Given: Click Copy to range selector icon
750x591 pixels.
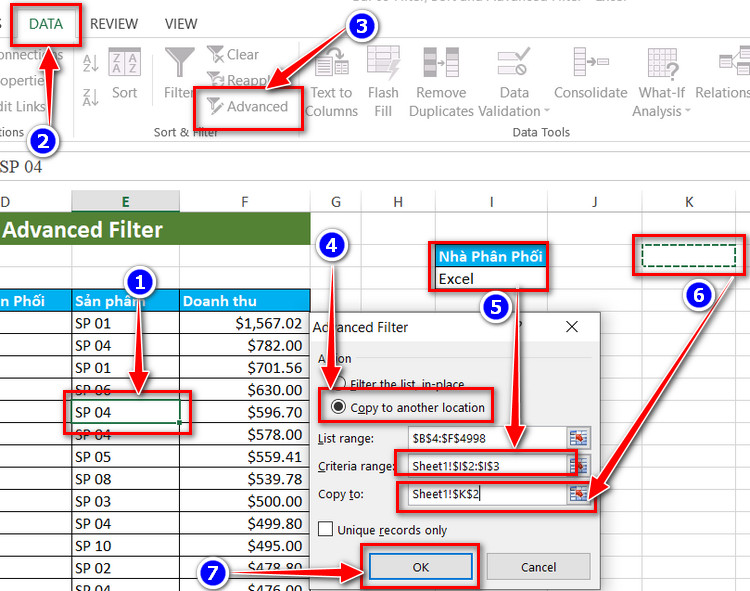Looking at the screenshot, I should click(578, 494).
